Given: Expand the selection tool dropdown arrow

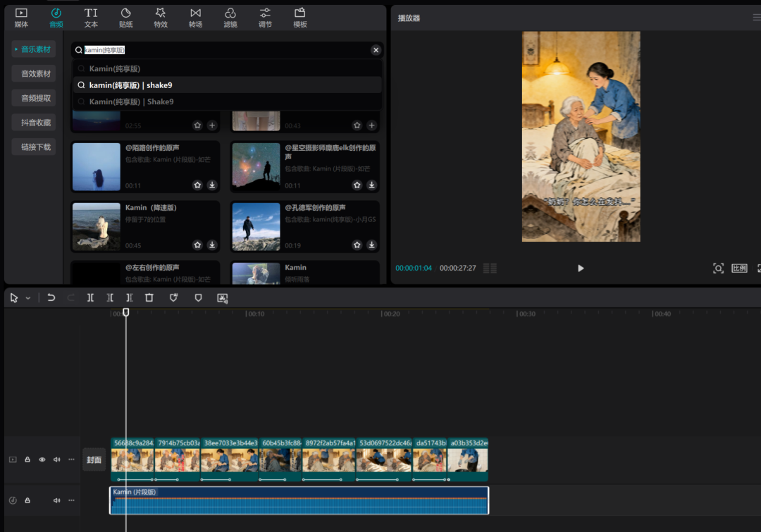Looking at the screenshot, I should [x=28, y=298].
